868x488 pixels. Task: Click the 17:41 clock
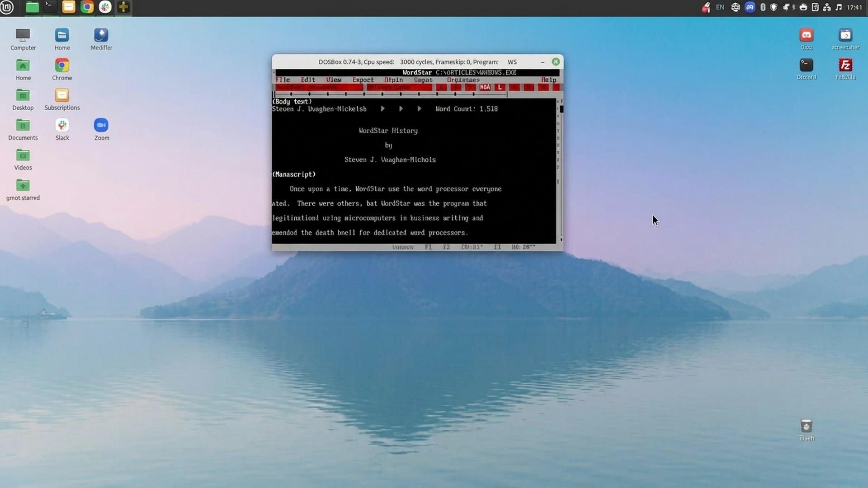[x=854, y=7]
